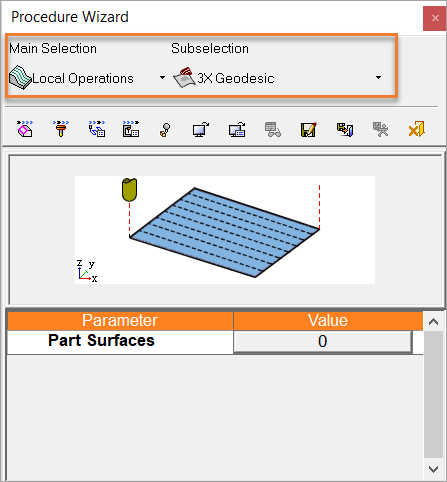Click the single monitor display icon
The width and height of the screenshot is (447, 482).
(x=201, y=129)
